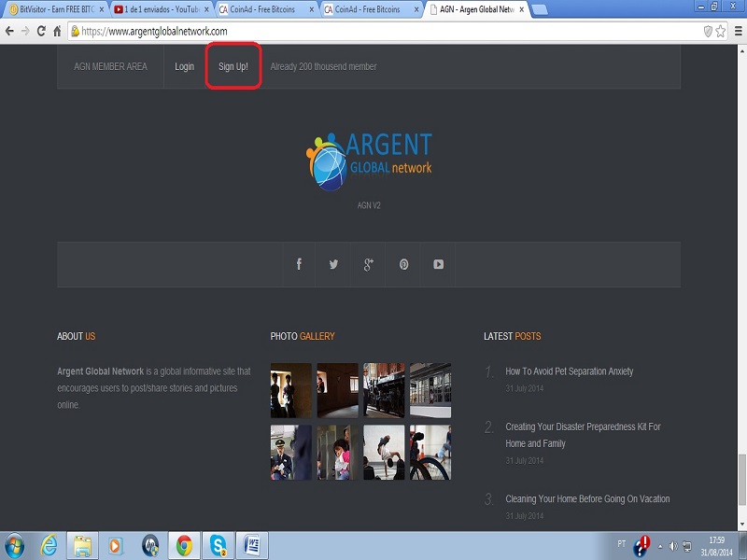
Task: Go to the browser Home page
Action: click(x=57, y=32)
